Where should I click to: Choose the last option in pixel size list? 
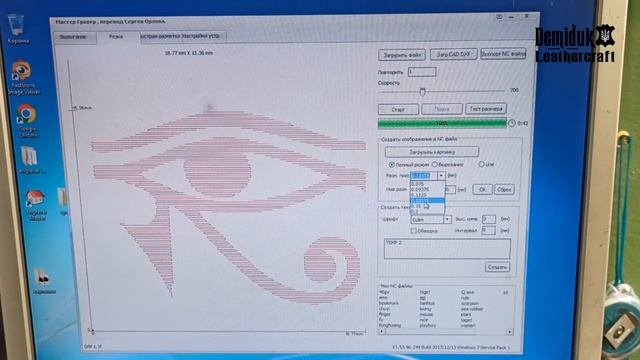427,211
